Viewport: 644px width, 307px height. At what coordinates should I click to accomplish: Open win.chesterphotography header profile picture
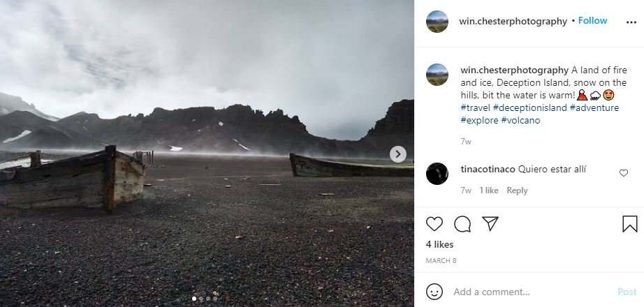pyautogui.click(x=437, y=22)
